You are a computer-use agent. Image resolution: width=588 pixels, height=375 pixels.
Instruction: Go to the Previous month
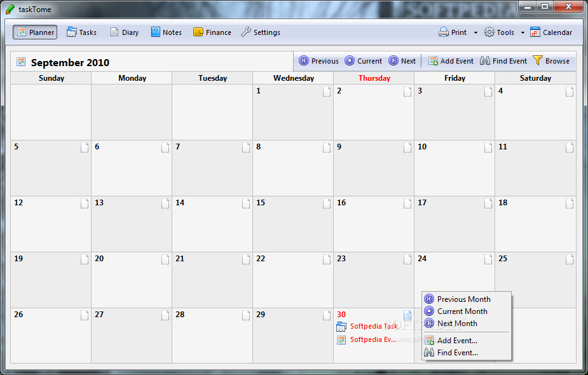coord(318,61)
